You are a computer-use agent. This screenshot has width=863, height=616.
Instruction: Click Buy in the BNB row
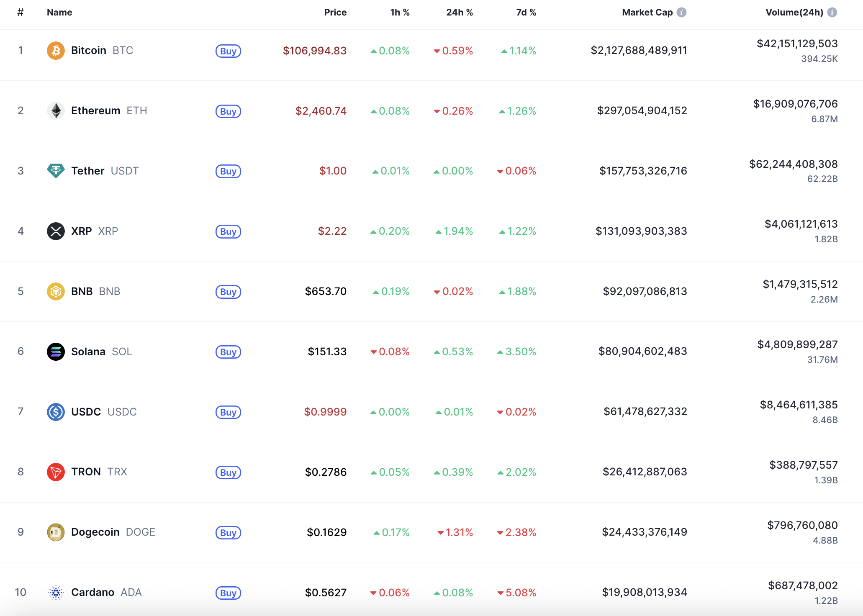tap(228, 292)
